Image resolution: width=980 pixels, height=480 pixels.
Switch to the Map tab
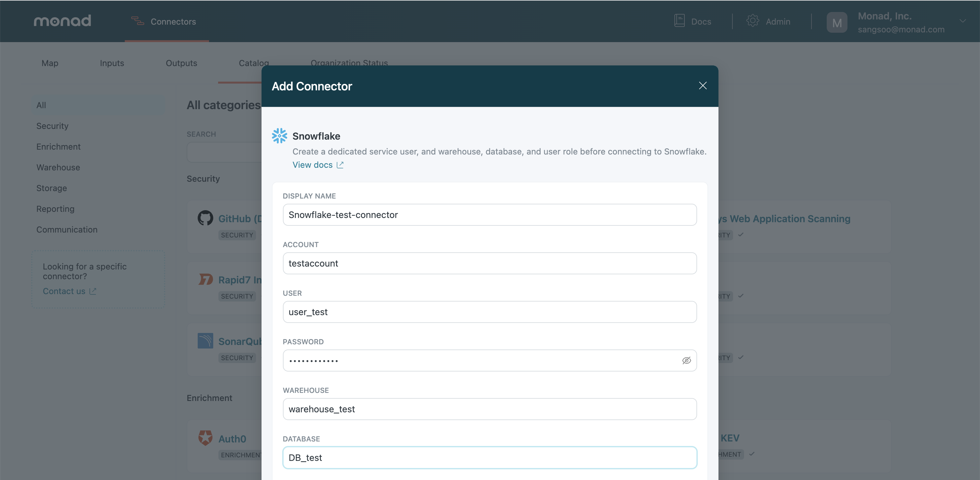click(50, 63)
